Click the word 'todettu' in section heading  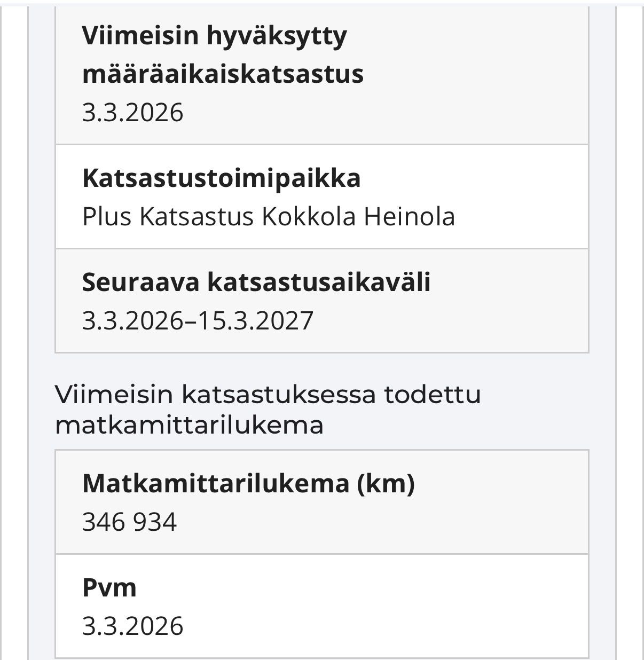(x=433, y=395)
